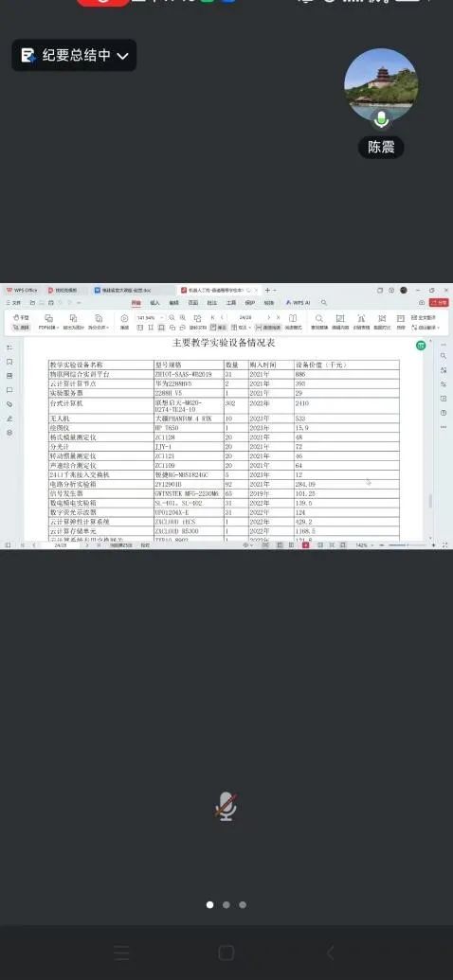Image resolution: width=453 pixels, height=980 pixels.
Task: Tap the muted microphone icon
Action: [x=226, y=806]
